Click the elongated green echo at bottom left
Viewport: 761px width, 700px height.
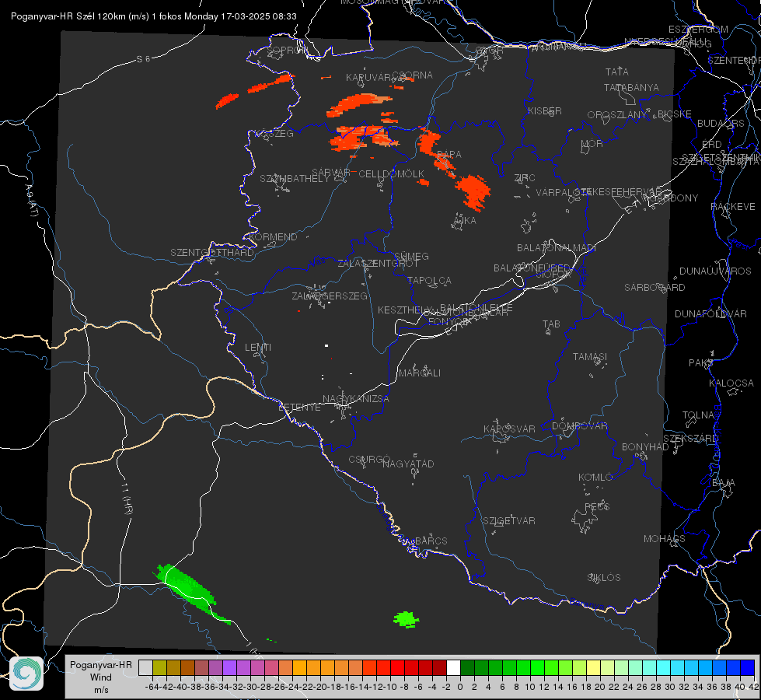point(190,592)
